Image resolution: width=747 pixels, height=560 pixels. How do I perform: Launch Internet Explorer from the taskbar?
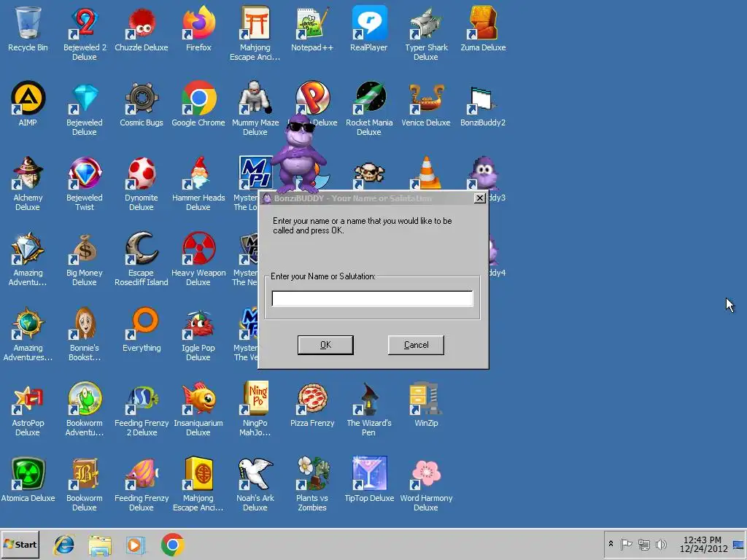pyautogui.click(x=64, y=545)
